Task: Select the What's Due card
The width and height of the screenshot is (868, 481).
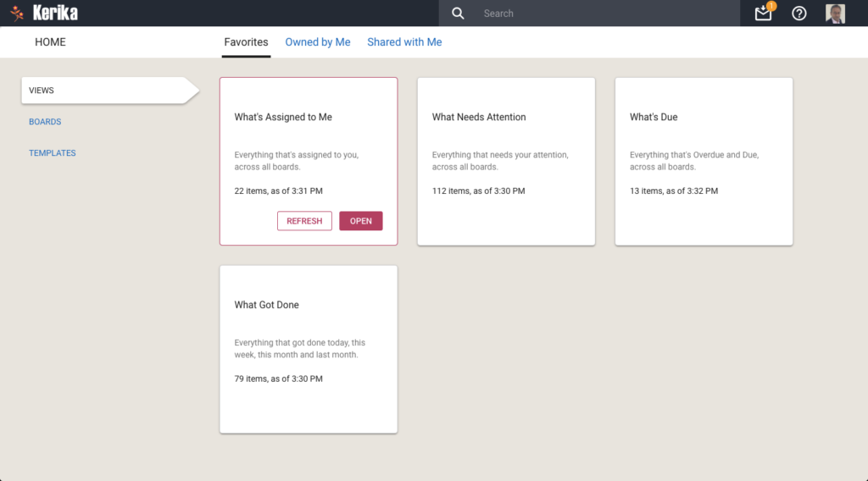Action: pyautogui.click(x=704, y=162)
